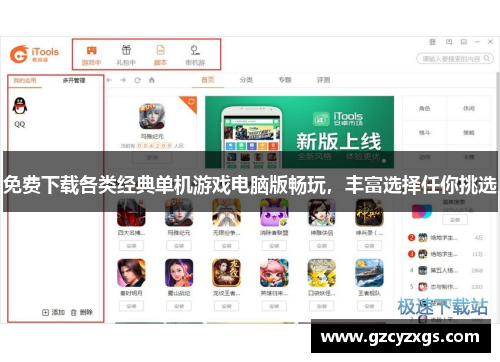Screen dimensions: 500x362
Task: Open rank 4 第五人格 entry
Action: pyautogui.click(x=445, y=270)
